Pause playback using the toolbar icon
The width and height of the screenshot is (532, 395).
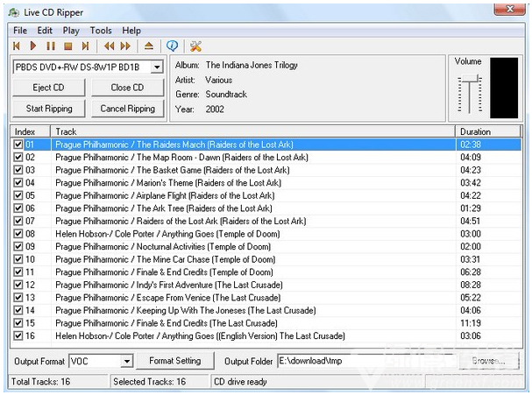coord(50,46)
